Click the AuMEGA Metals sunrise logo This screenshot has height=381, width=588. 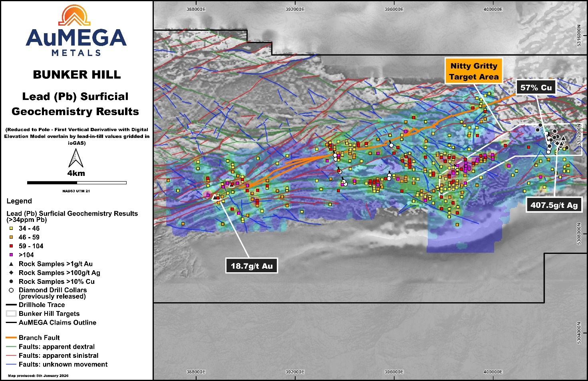coord(75,16)
